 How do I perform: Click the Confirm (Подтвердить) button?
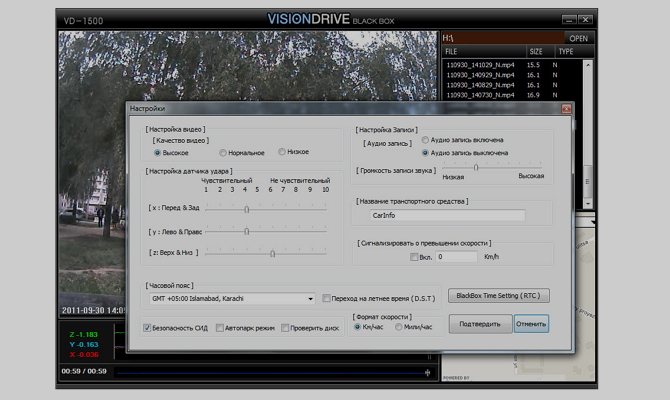480,324
